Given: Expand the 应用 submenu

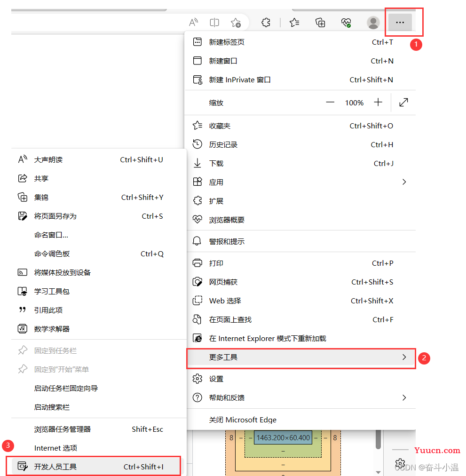Looking at the screenshot, I should 300,182.
